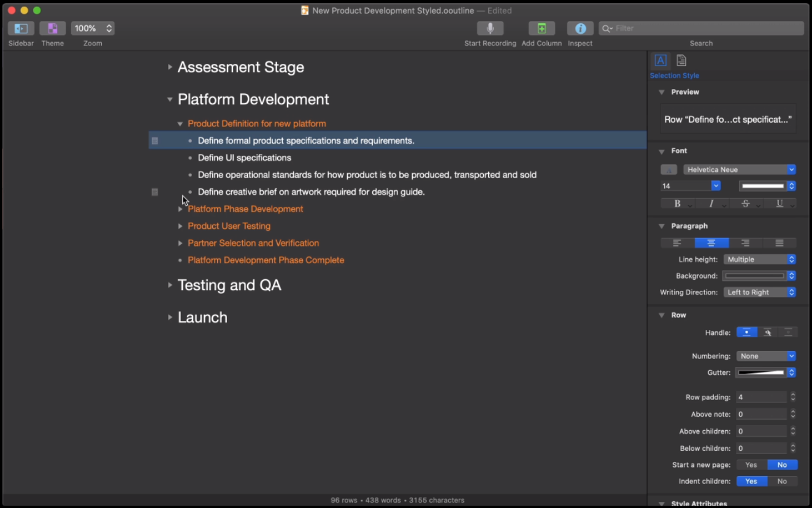Apply Bold to the selected row
812x508 pixels.
tap(678, 204)
